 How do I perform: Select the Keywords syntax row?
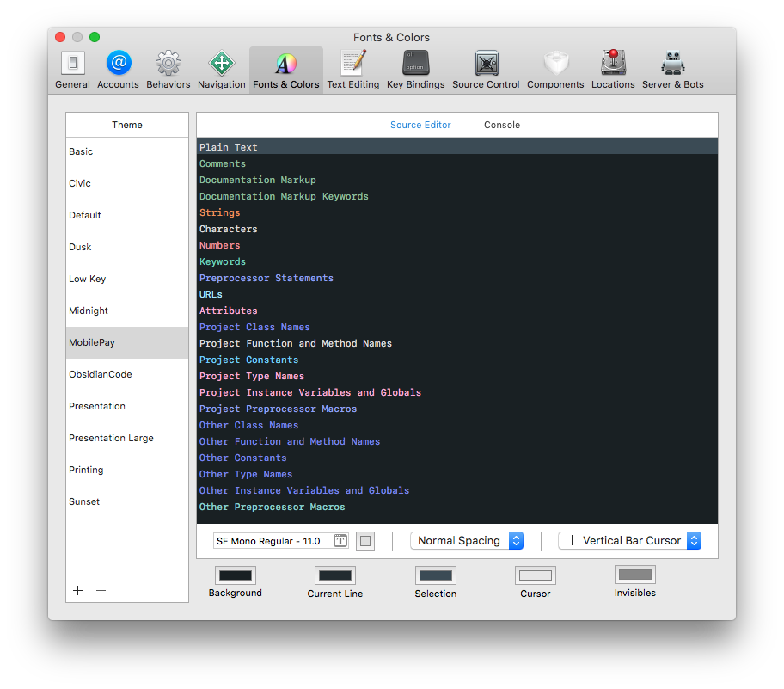[x=457, y=261]
